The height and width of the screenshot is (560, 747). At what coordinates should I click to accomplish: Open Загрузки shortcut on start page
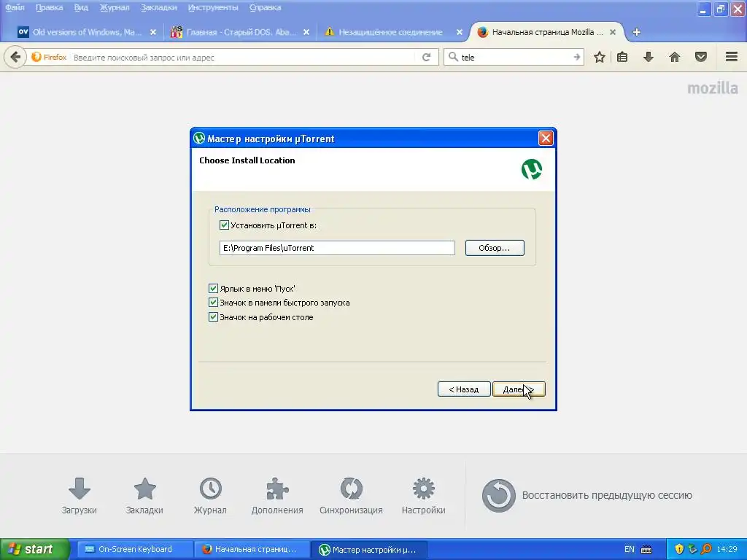[x=79, y=496]
